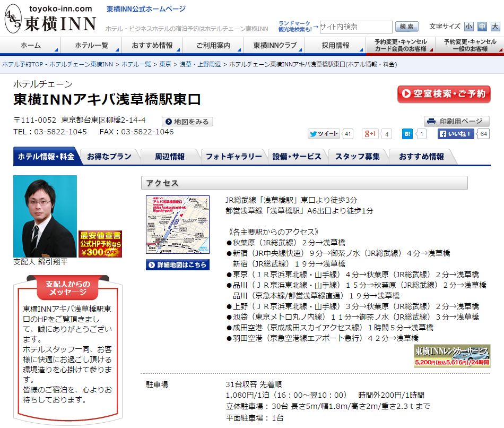Click the Google plus count 4 bubble

click(x=387, y=134)
